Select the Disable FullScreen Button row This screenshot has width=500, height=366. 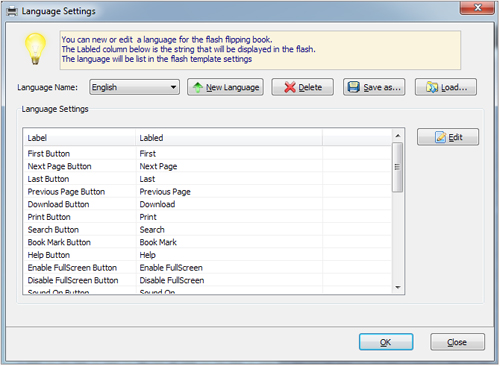(207, 280)
